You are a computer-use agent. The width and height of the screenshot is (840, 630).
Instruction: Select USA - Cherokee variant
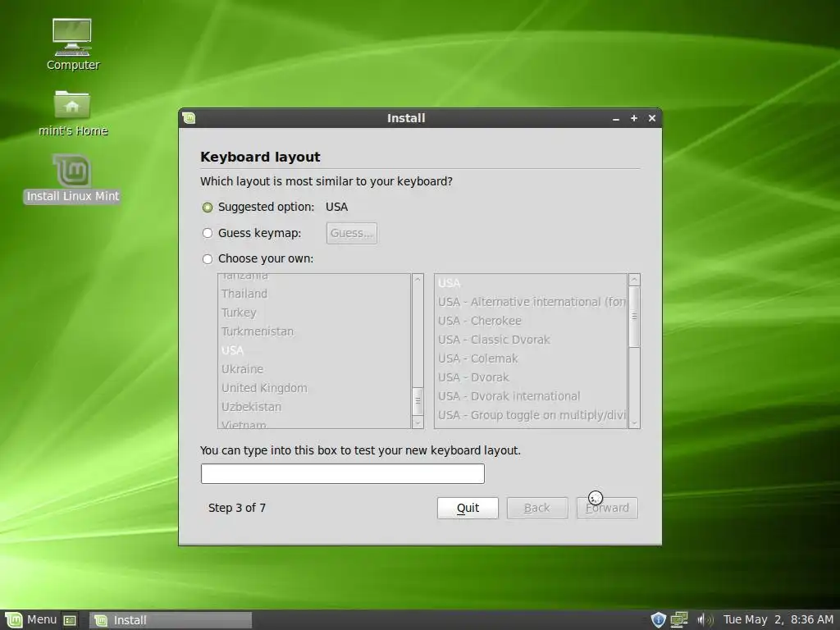531,321
